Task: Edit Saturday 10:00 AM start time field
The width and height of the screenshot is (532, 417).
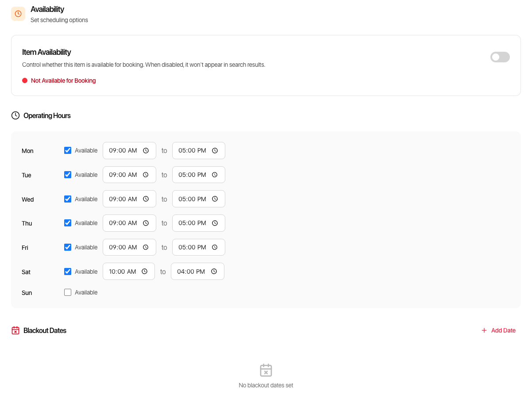Action: (x=129, y=272)
